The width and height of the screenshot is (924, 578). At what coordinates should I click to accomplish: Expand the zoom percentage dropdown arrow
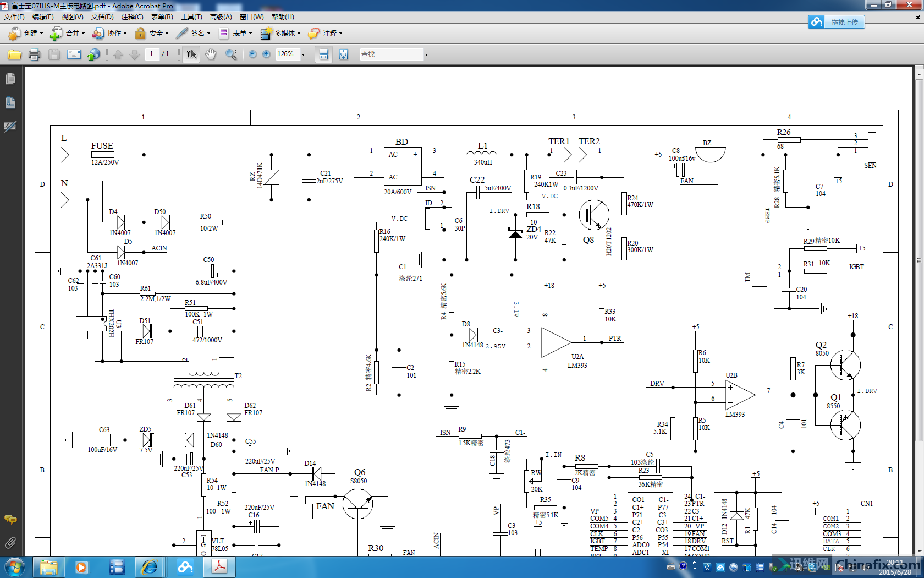click(x=303, y=54)
